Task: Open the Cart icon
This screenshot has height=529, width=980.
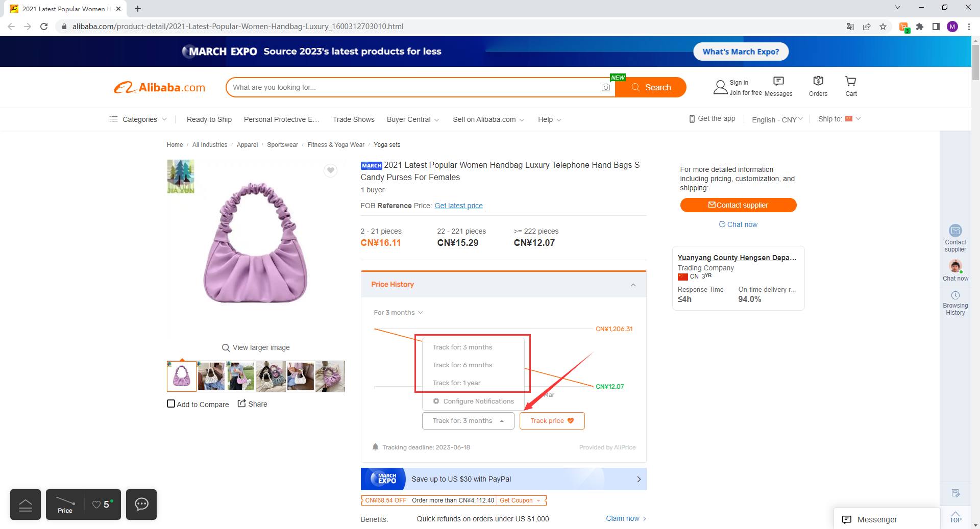Action: [x=851, y=86]
